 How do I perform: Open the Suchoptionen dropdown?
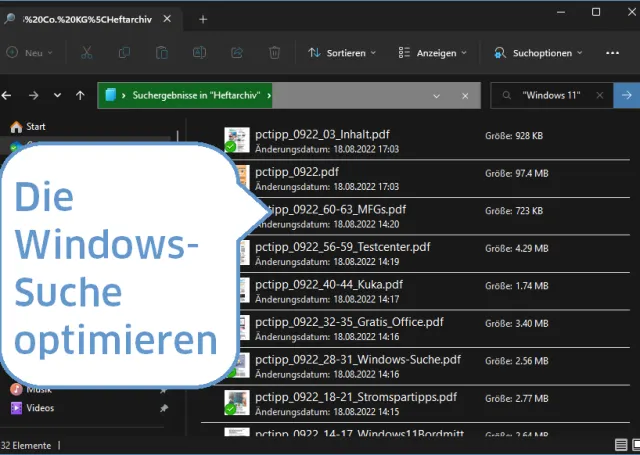(538, 53)
